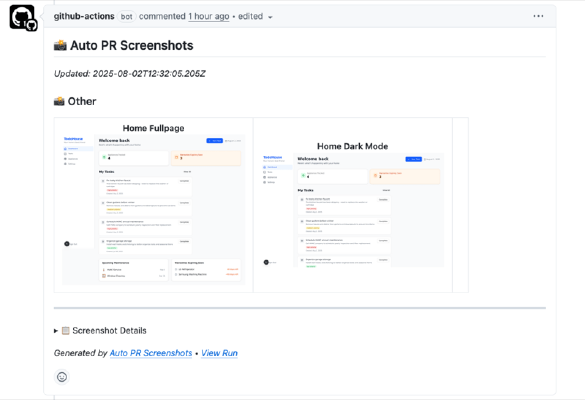Click the Updated timestamp text
Image resolution: width=585 pixels, height=400 pixels.
pyautogui.click(x=129, y=74)
